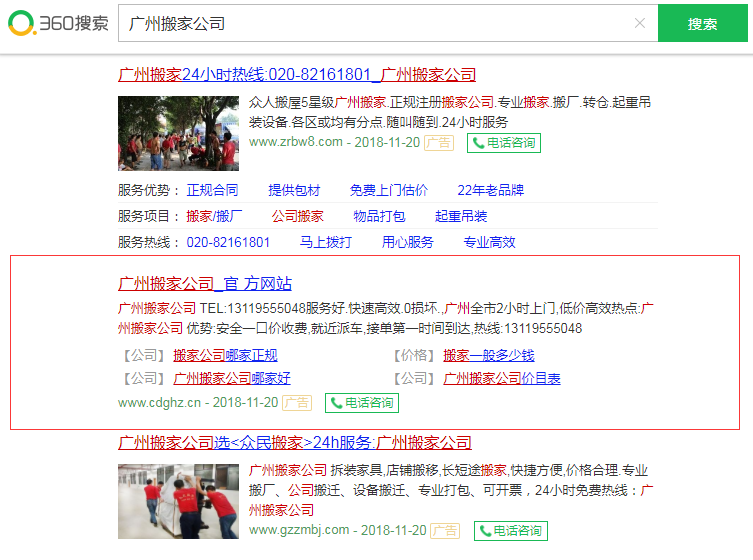The height and width of the screenshot is (560, 753).
Task: Click the hotline number 020-82161801 link
Action: pyautogui.click(x=228, y=242)
